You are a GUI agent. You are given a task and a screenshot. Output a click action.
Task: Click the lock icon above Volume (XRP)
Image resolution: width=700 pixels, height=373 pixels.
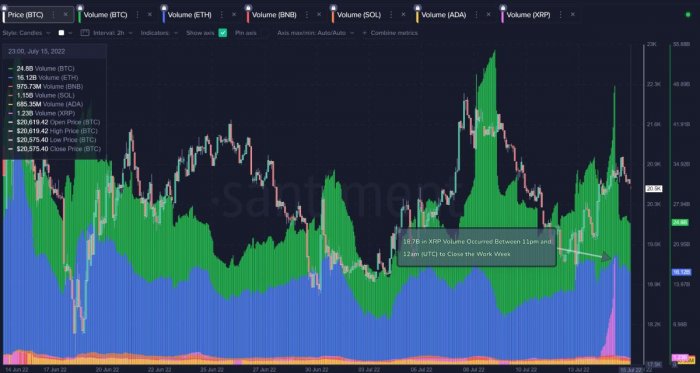coord(502,7)
